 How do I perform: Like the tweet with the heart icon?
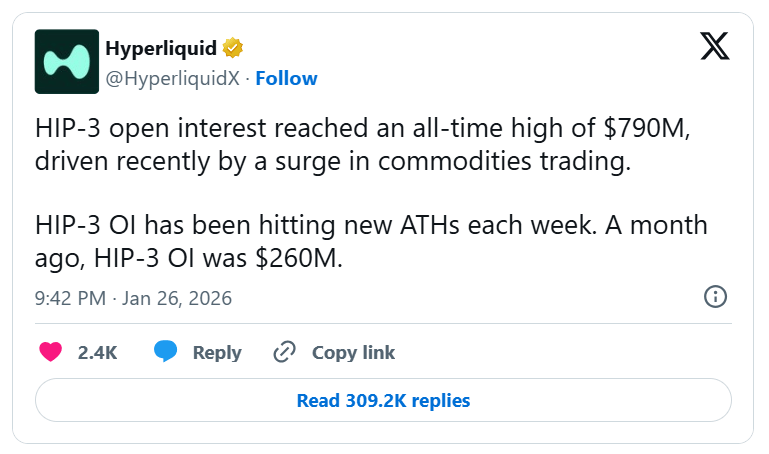50,352
